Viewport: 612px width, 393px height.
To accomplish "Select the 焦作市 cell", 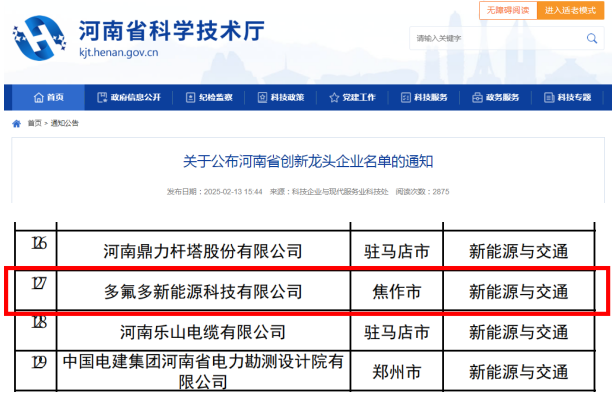I will [397, 292].
